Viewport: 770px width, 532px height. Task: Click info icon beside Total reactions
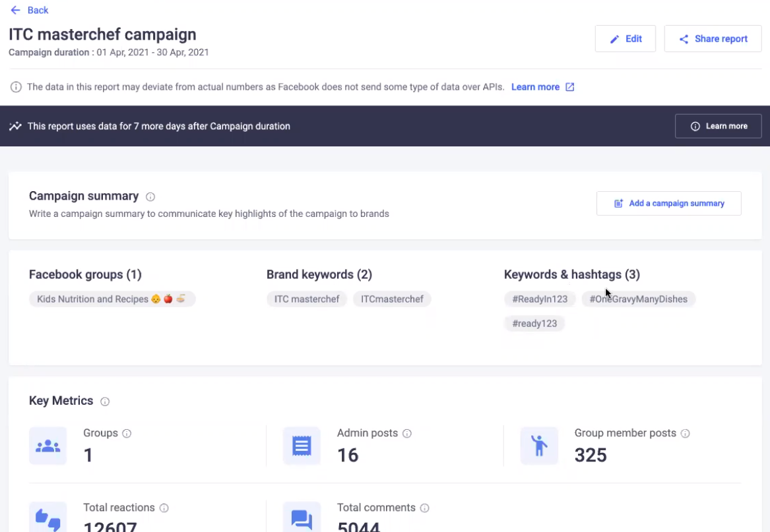(164, 508)
